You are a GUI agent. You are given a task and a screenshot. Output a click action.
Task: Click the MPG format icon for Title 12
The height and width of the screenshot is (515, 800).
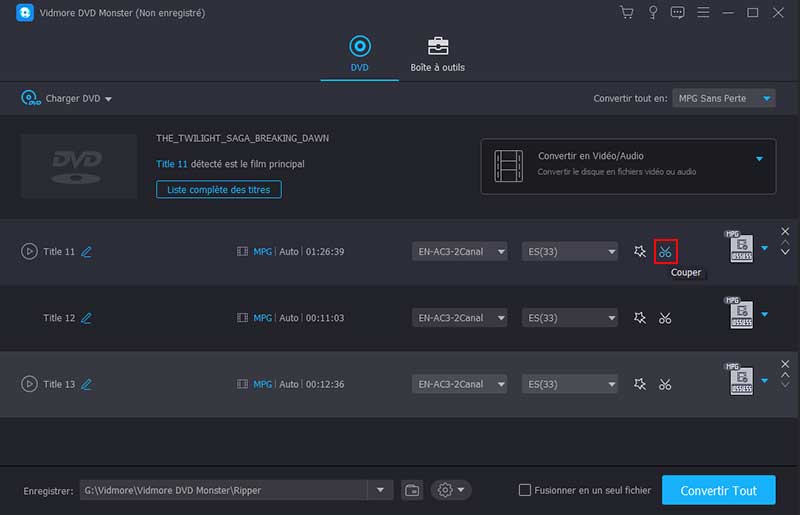(x=741, y=314)
